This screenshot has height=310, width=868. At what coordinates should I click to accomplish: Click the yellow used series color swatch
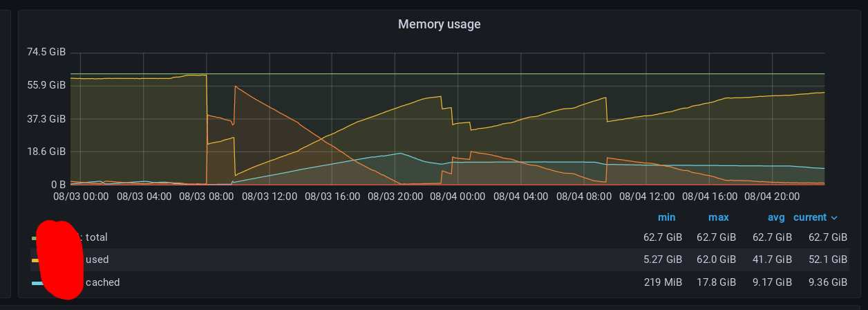[35, 259]
